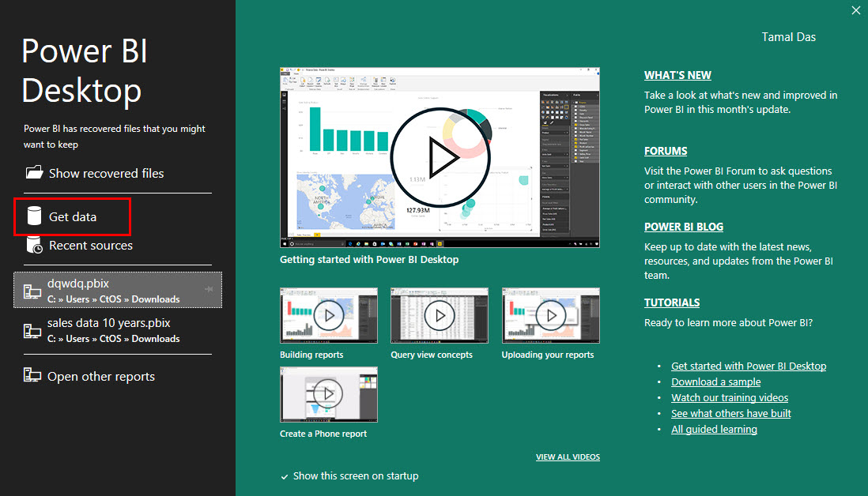Image resolution: width=868 pixels, height=496 pixels.
Task: Play the Uploading your reports video
Action: (x=551, y=315)
